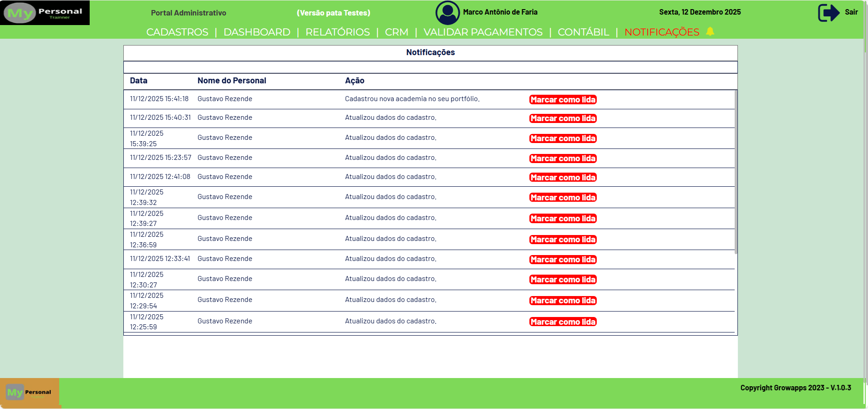Click the My Personal footer logo
868x409 pixels.
30,392
